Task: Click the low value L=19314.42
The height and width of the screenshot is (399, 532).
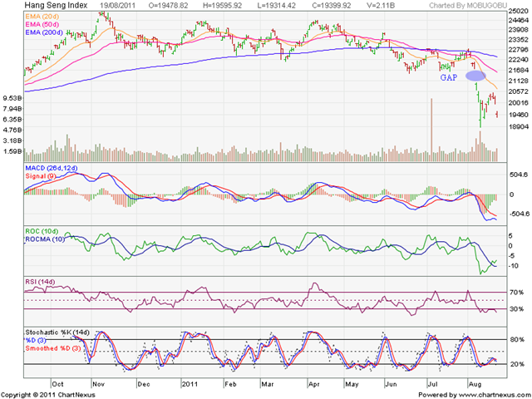Action: click(x=275, y=6)
